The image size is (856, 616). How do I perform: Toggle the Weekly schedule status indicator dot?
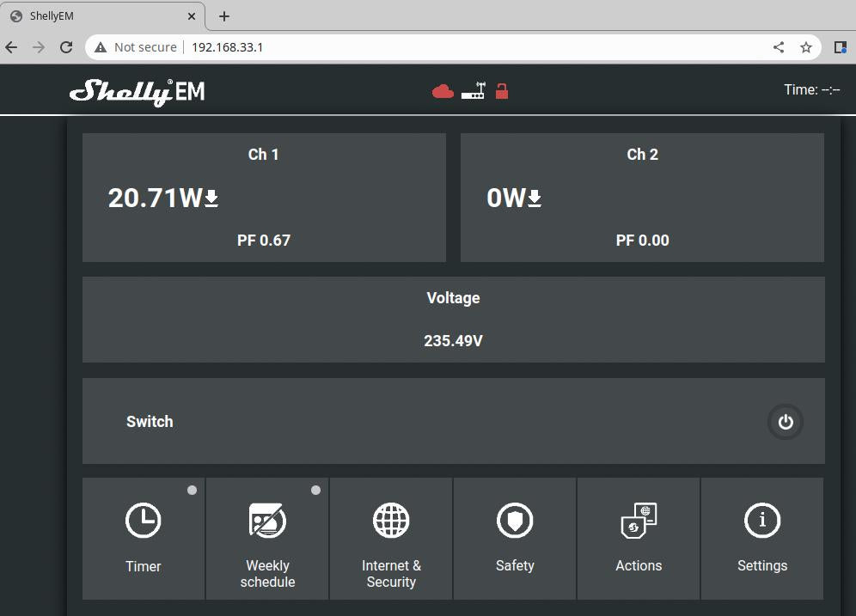[315, 491]
